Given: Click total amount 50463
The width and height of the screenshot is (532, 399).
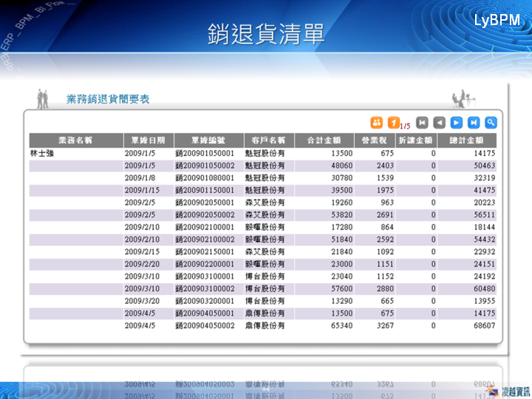Looking at the screenshot, I should pyautogui.click(x=485, y=166).
